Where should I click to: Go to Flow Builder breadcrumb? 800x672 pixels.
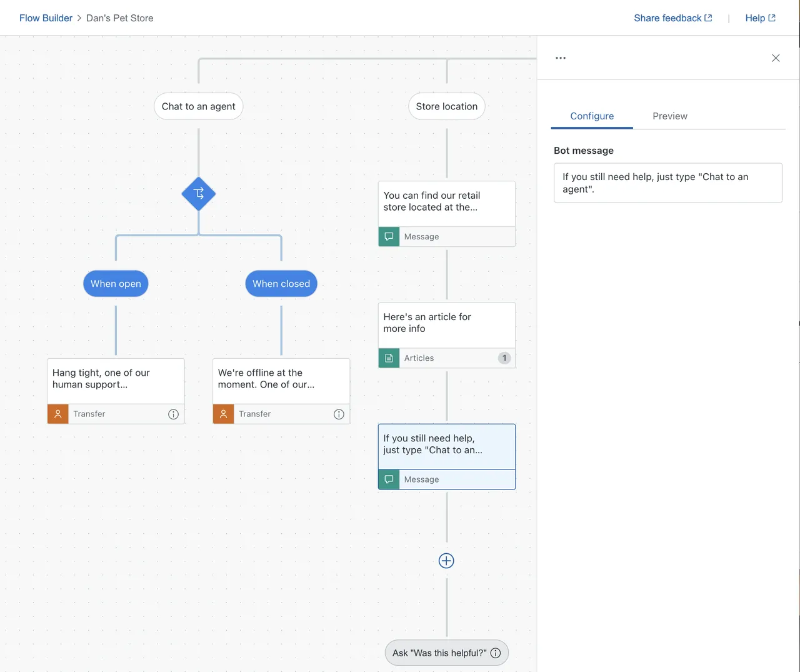46,18
